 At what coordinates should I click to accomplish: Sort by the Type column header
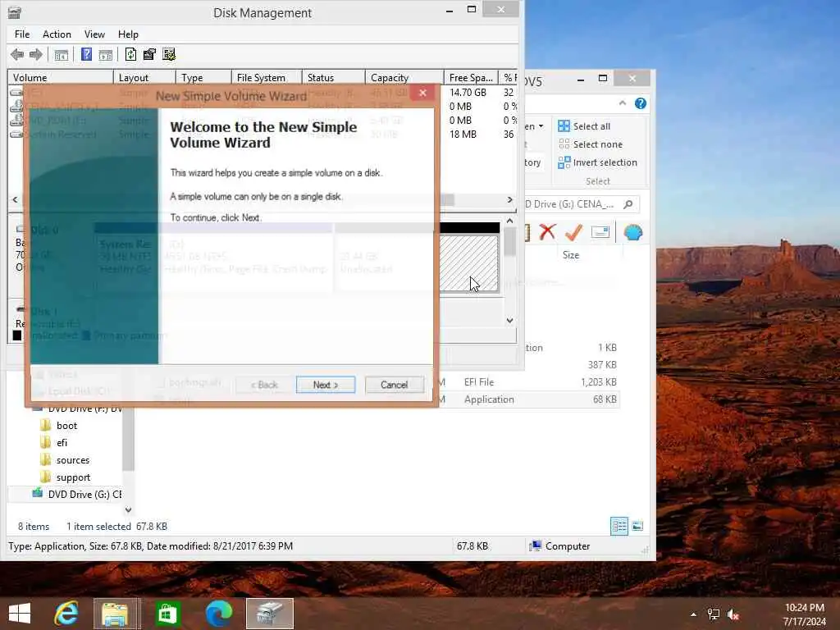click(x=203, y=78)
